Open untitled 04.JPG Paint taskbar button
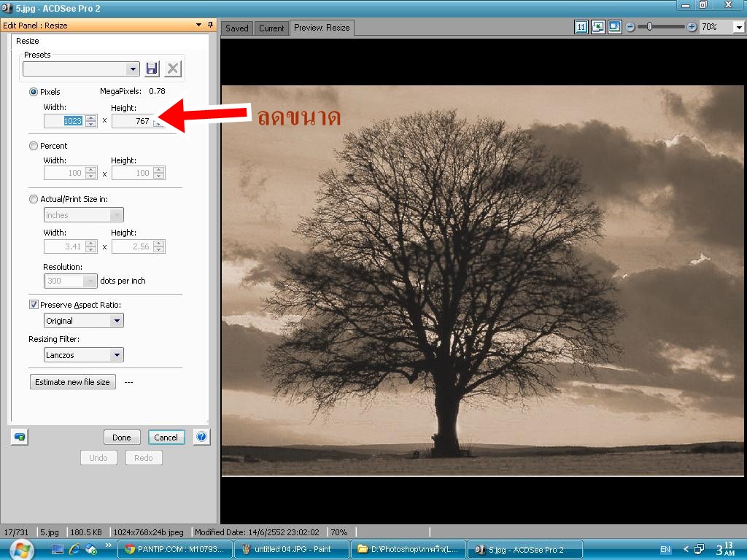Screen dimensions: 747x560 click(x=291, y=550)
